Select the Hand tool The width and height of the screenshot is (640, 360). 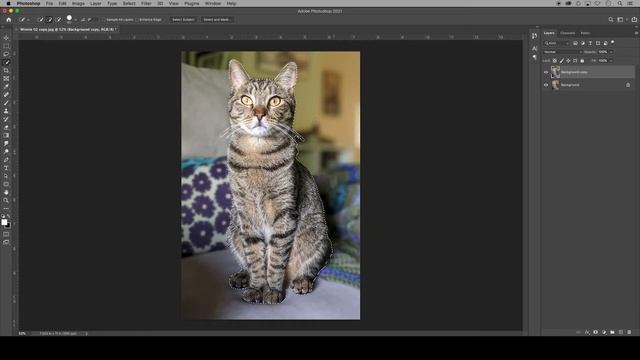click(6, 192)
